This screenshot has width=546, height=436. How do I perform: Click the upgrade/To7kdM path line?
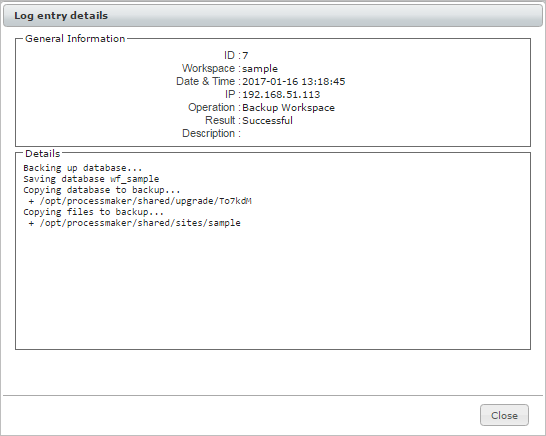pyautogui.click(x=140, y=201)
